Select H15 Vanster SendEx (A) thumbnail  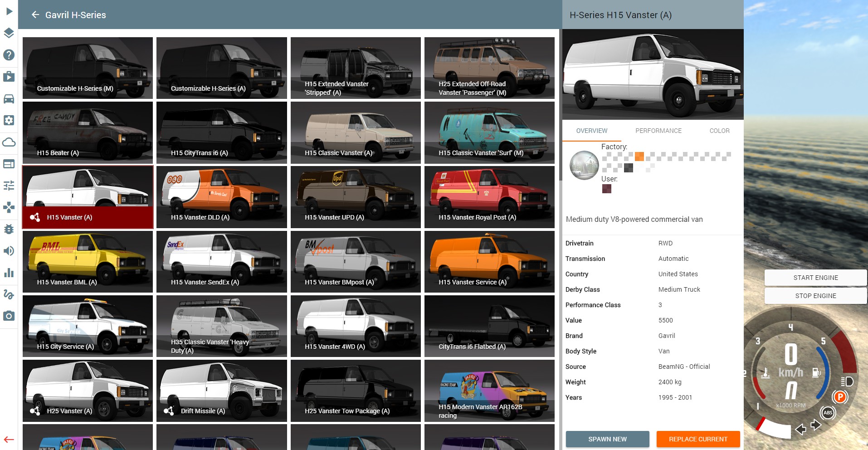[x=222, y=262]
